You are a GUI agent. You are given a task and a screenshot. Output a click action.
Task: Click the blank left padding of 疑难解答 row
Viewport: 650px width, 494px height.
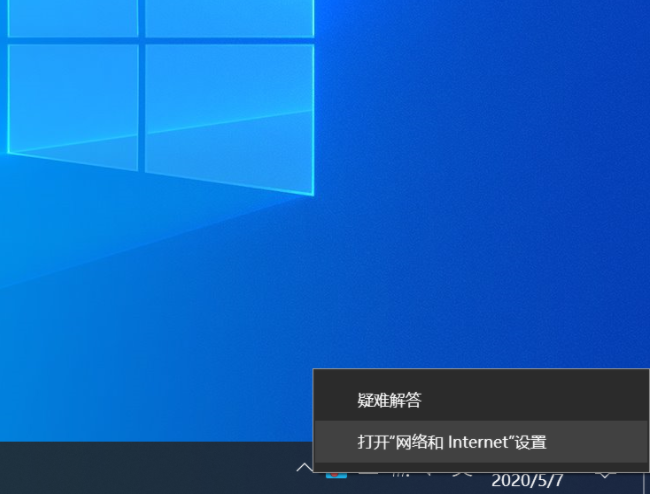(334, 401)
